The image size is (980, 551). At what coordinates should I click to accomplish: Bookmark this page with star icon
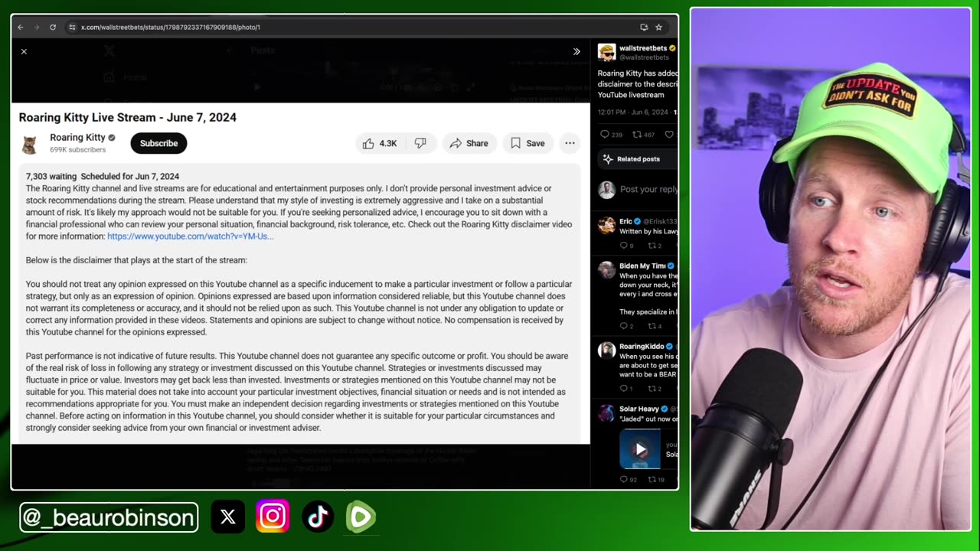658,27
